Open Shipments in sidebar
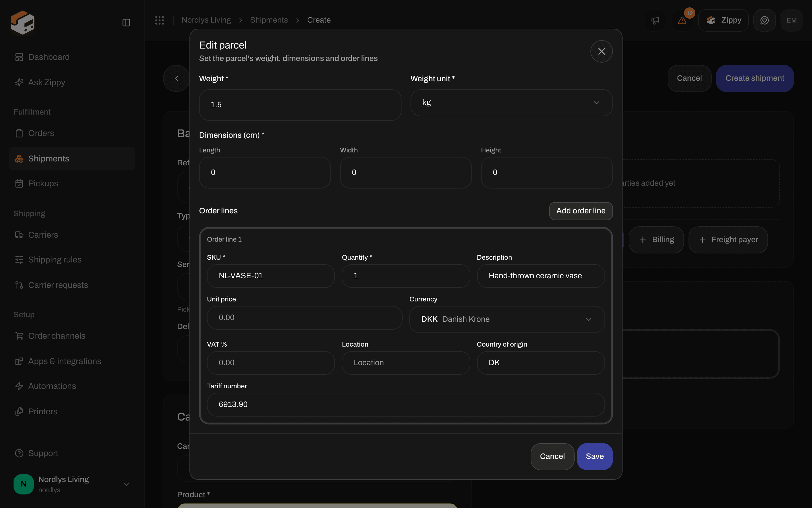Image resolution: width=812 pixels, height=508 pixels. tap(72, 159)
